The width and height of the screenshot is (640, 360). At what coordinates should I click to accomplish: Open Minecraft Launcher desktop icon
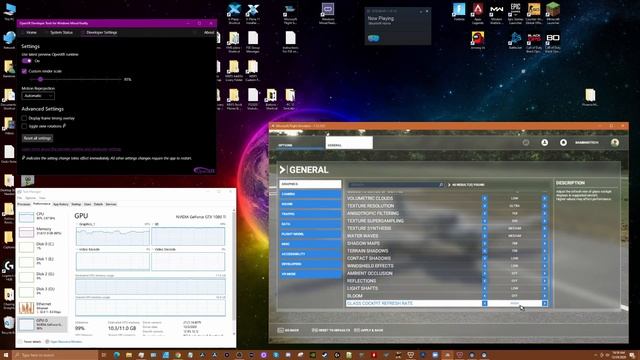click(553, 13)
